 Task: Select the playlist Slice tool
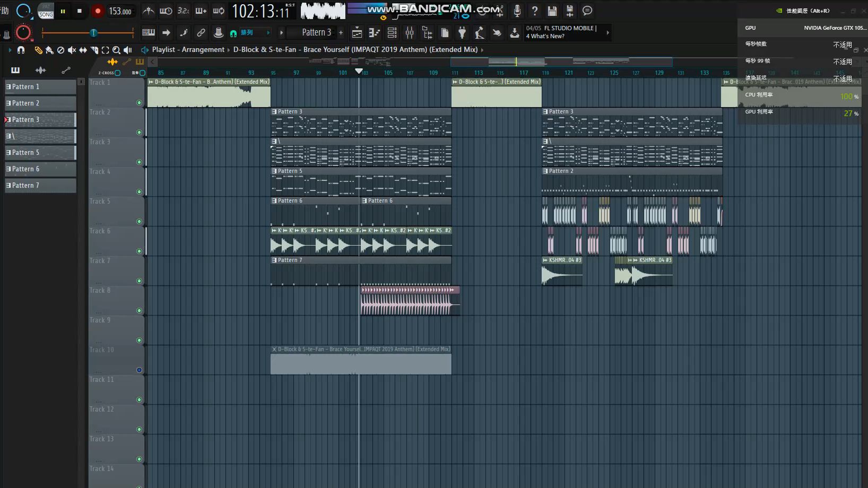point(94,50)
